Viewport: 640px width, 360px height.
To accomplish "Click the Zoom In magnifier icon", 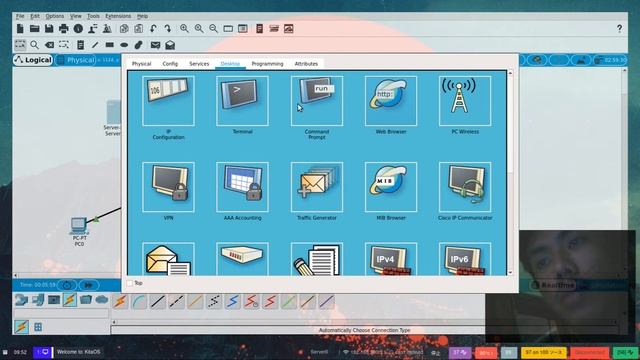I will coord(184,29).
